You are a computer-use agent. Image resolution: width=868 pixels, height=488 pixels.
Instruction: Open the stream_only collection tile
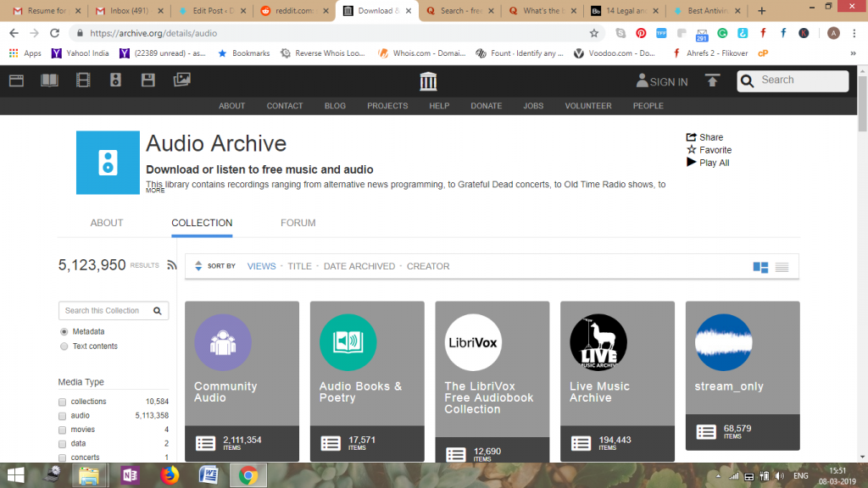[x=743, y=375]
